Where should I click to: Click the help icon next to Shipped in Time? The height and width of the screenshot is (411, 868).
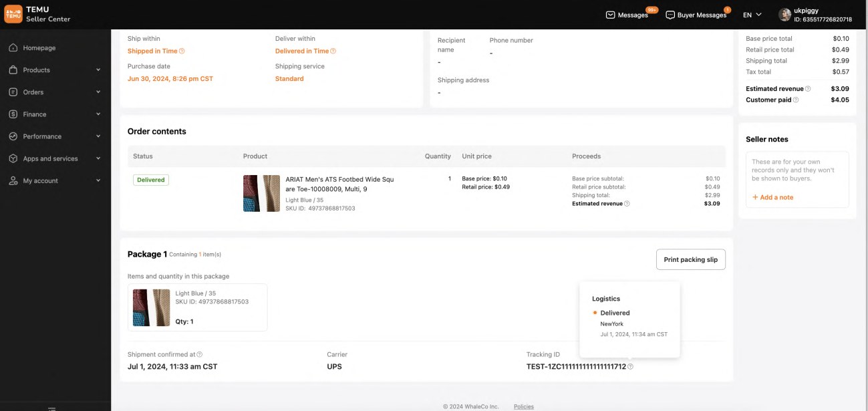(180, 49)
